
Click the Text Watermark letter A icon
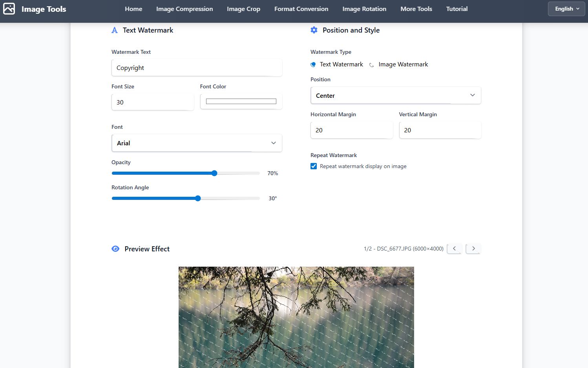click(x=115, y=30)
